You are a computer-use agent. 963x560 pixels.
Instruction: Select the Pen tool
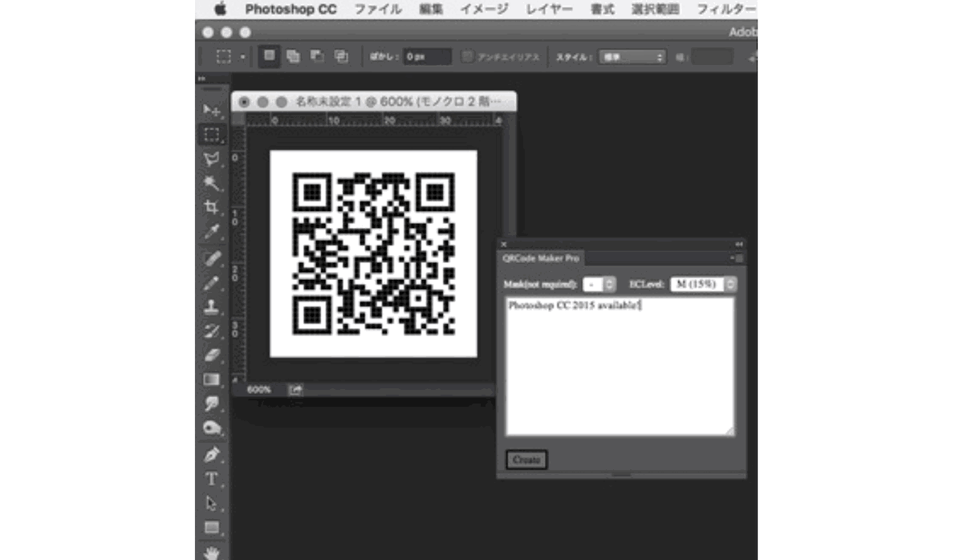tap(212, 455)
